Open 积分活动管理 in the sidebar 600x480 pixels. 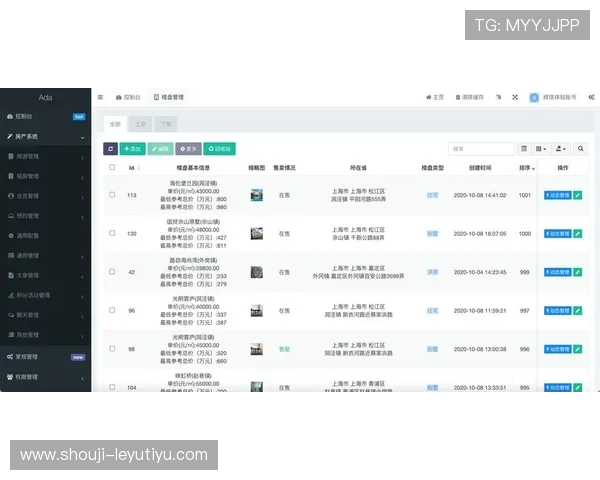tap(46, 295)
